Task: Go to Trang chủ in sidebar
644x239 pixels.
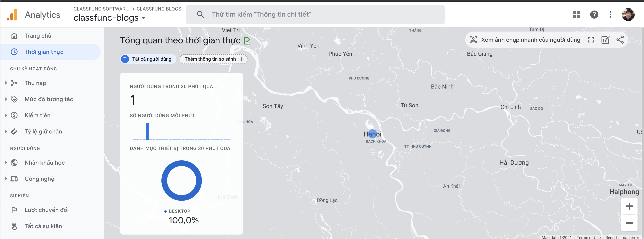Action: point(38,36)
